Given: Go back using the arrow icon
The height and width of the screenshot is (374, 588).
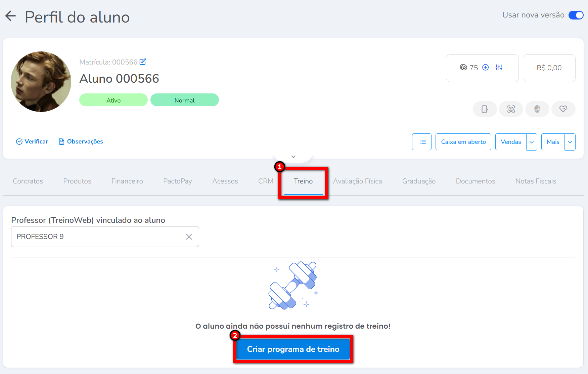Looking at the screenshot, I should coord(11,16).
